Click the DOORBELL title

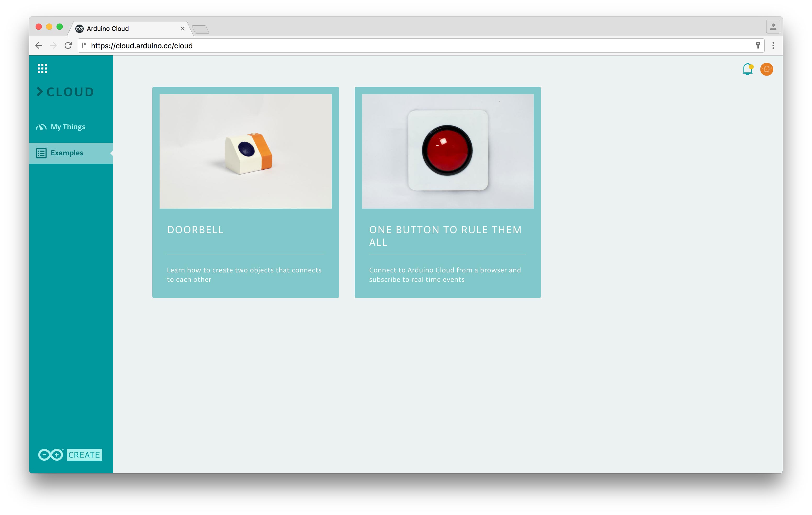(195, 230)
